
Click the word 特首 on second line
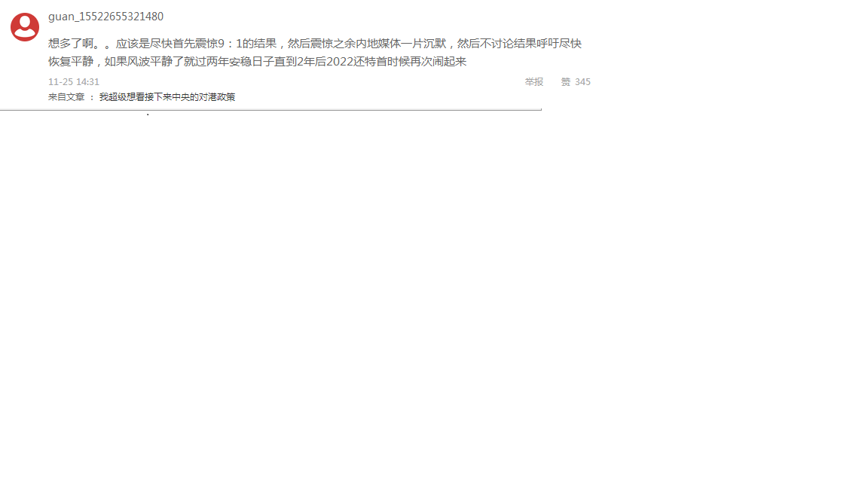[377, 62]
